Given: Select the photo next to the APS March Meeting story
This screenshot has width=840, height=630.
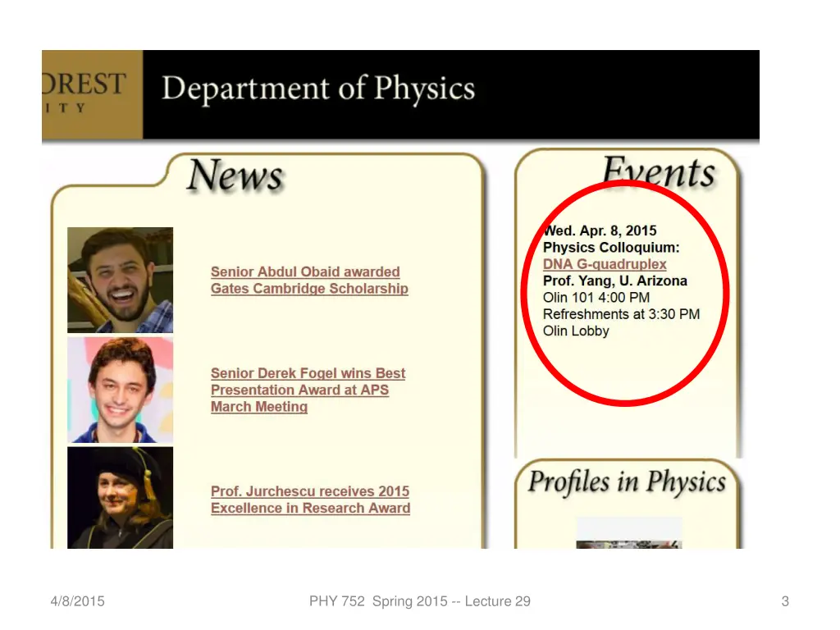Looking at the screenshot, I should (x=120, y=390).
